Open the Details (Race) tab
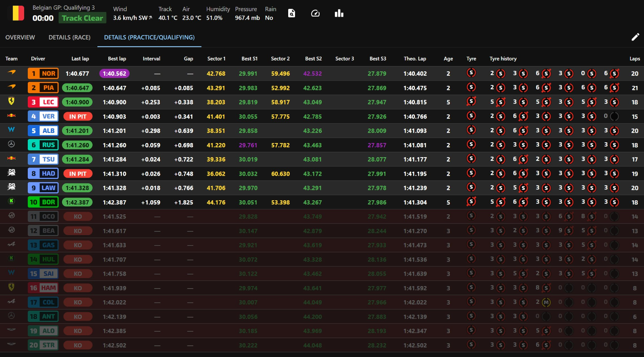The image size is (644, 357). 69,37
